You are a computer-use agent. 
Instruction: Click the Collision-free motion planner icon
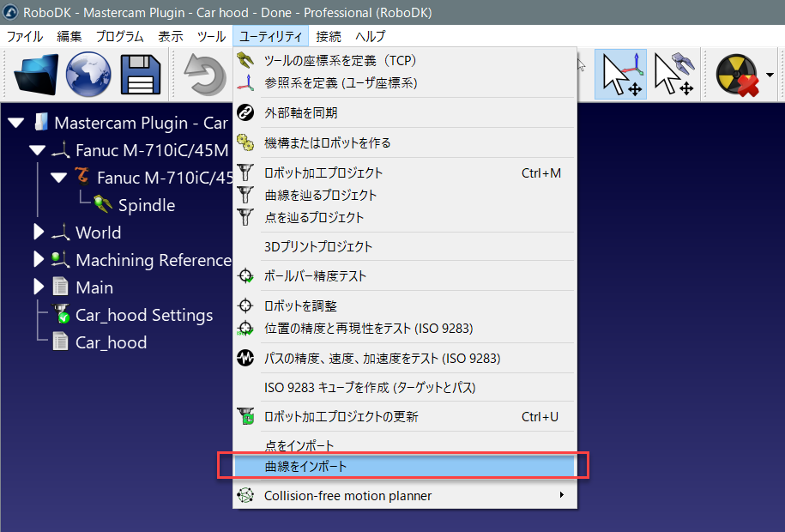point(245,495)
